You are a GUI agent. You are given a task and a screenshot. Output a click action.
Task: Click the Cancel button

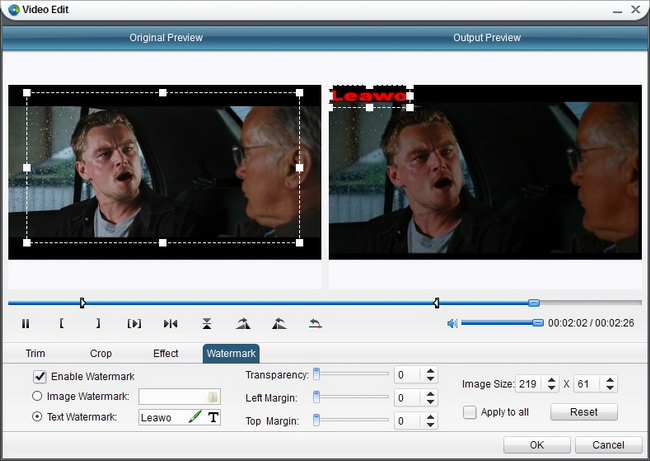(x=608, y=445)
